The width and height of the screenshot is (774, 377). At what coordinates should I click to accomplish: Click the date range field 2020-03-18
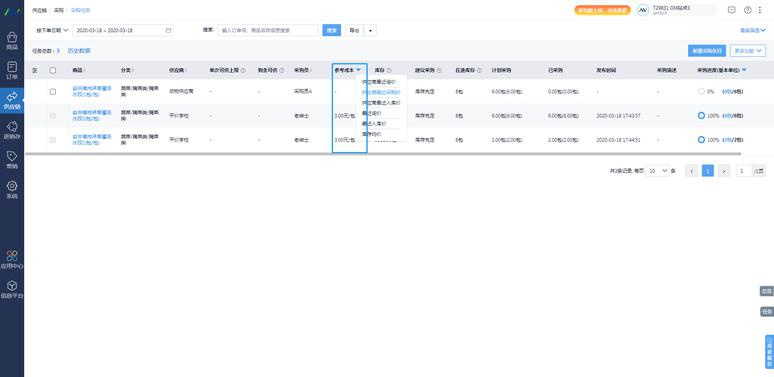[x=123, y=30]
